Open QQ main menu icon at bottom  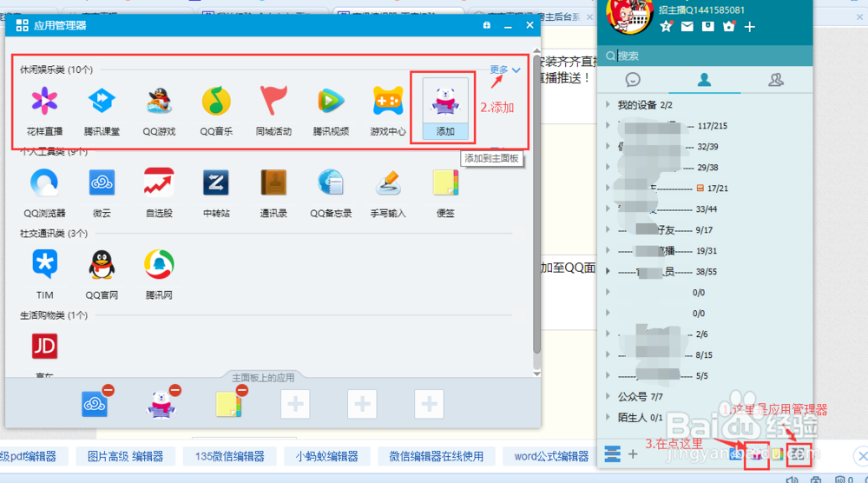[x=612, y=454]
